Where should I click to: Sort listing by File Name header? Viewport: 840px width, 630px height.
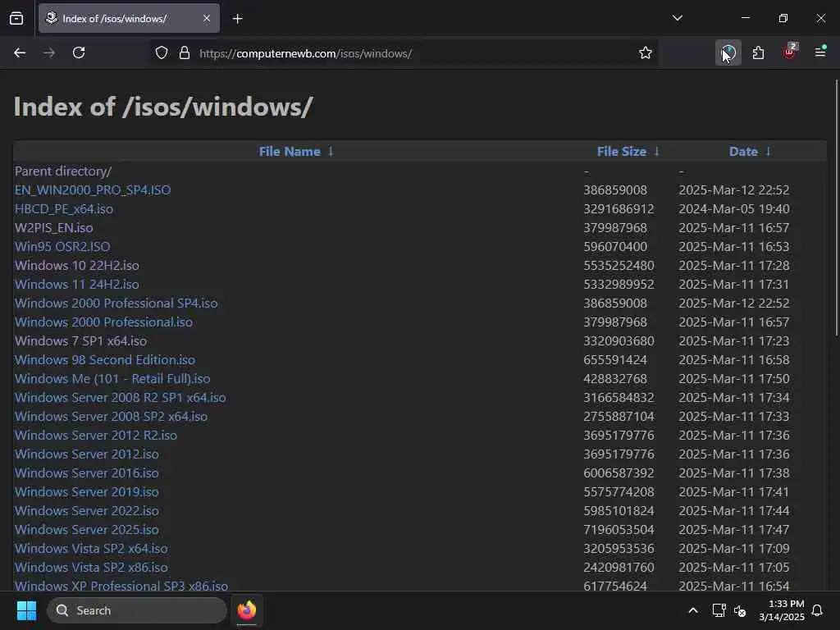point(290,152)
